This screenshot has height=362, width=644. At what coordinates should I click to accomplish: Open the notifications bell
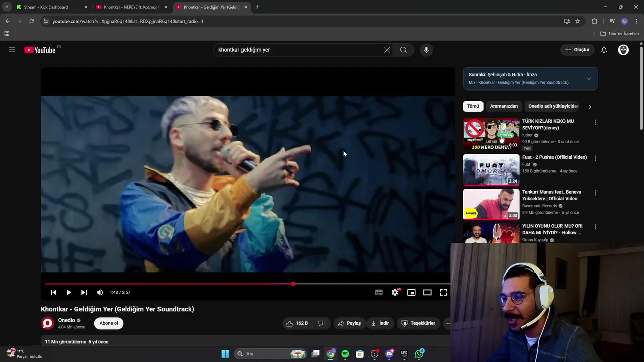coord(604,50)
